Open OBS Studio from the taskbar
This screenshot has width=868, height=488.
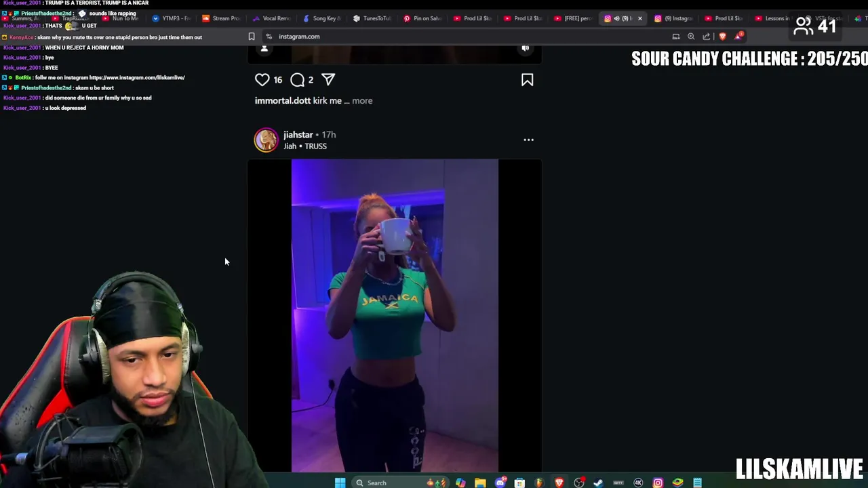578,483
